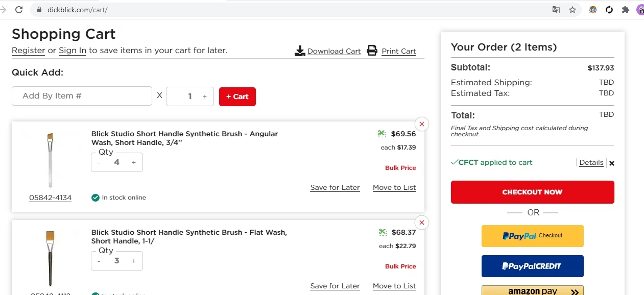Reload the page
This screenshot has width=644, height=295.
pyautogui.click(x=19, y=10)
